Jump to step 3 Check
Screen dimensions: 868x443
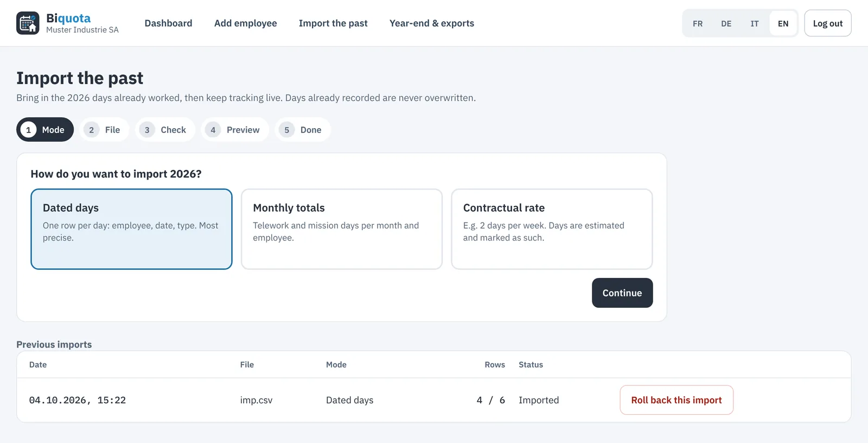tap(165, 130)
